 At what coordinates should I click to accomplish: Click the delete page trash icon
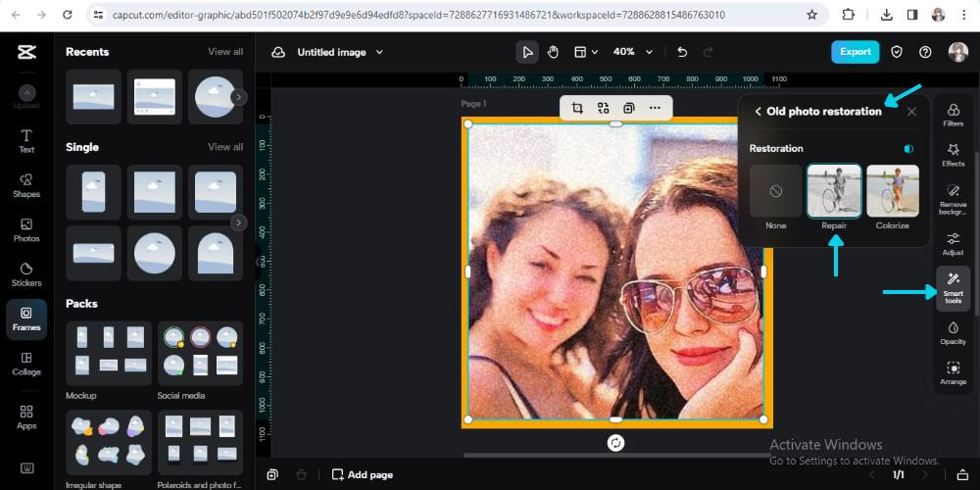pyautogui.click(x=301, y=475)
